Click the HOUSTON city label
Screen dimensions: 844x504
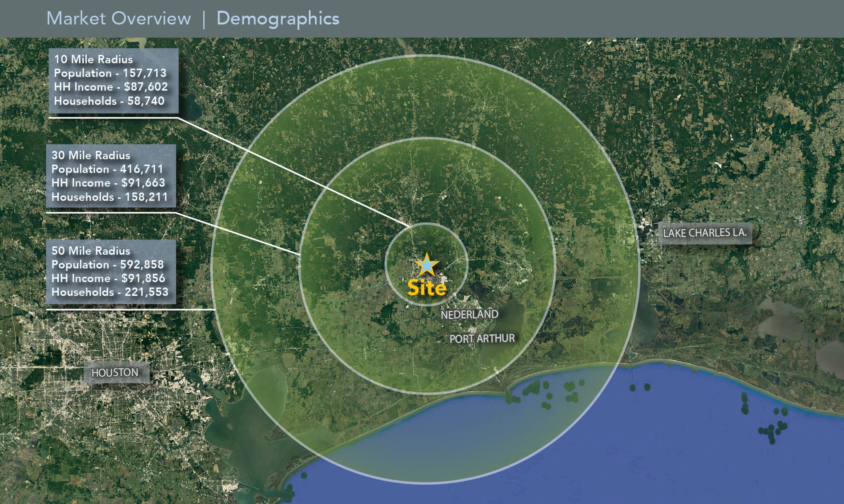coord(115,373)
